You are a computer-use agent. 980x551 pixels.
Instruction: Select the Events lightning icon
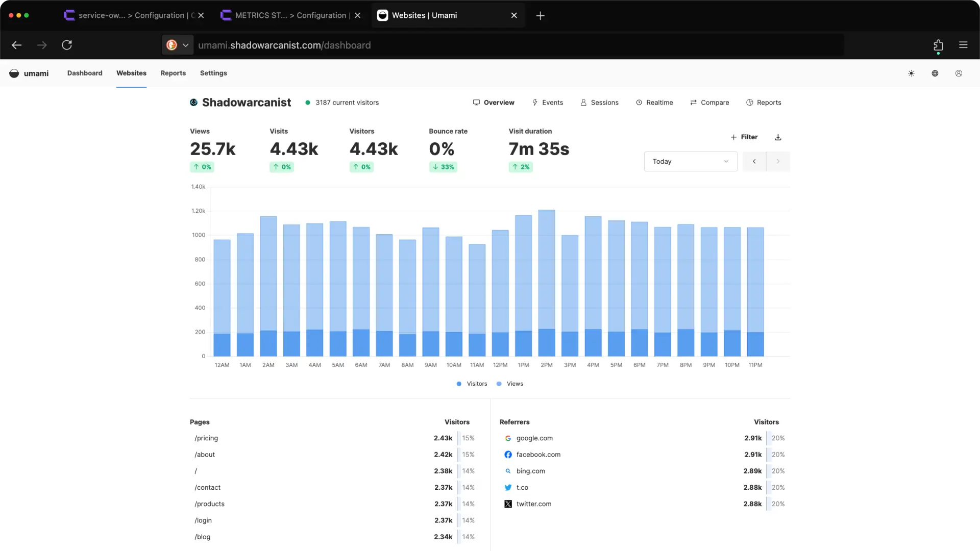click(x=535, y=102)
